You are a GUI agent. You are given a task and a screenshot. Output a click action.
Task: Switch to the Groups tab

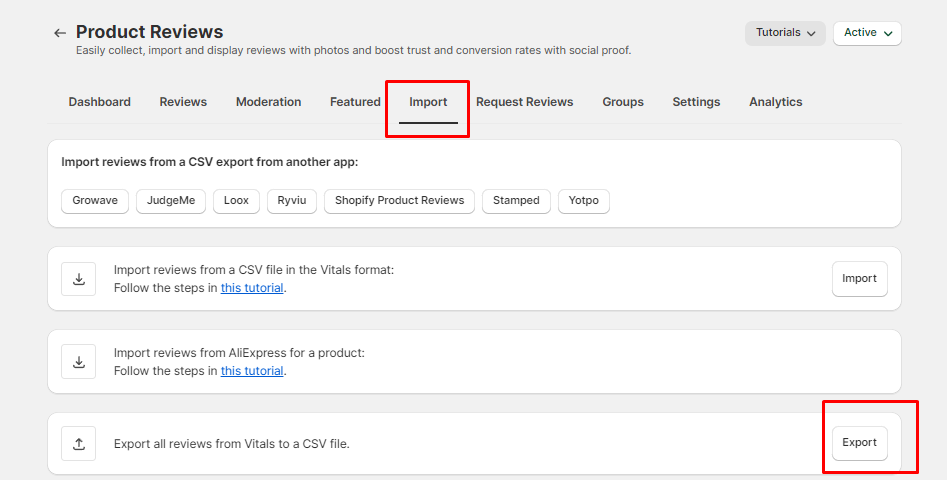(623, 102)
